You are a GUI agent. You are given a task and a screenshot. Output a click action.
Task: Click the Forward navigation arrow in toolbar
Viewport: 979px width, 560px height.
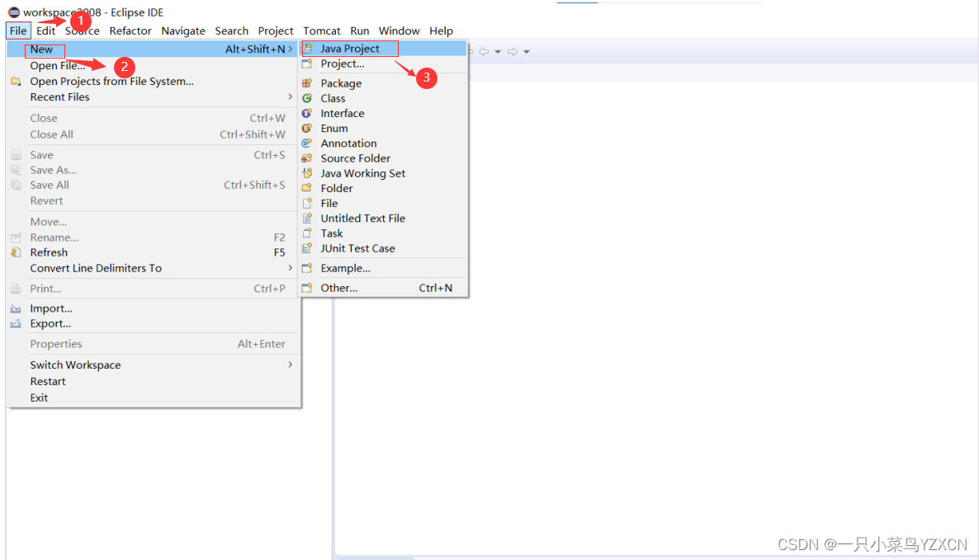point(513,51)
